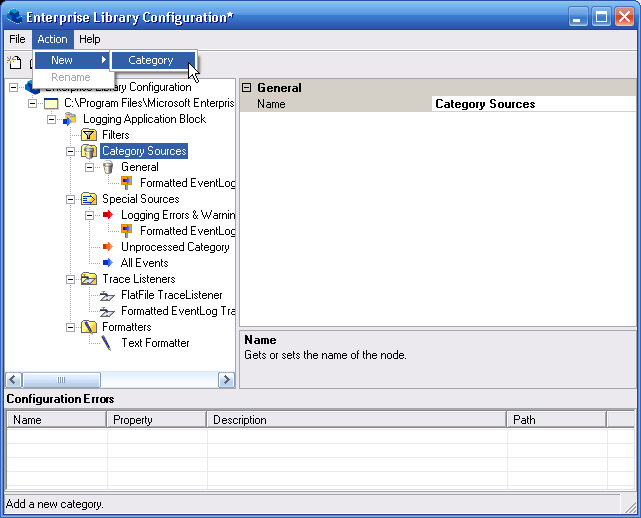Screen dimensions: 641x518
Task: Click the Special Sources folder icon
Action: [89, 199]
